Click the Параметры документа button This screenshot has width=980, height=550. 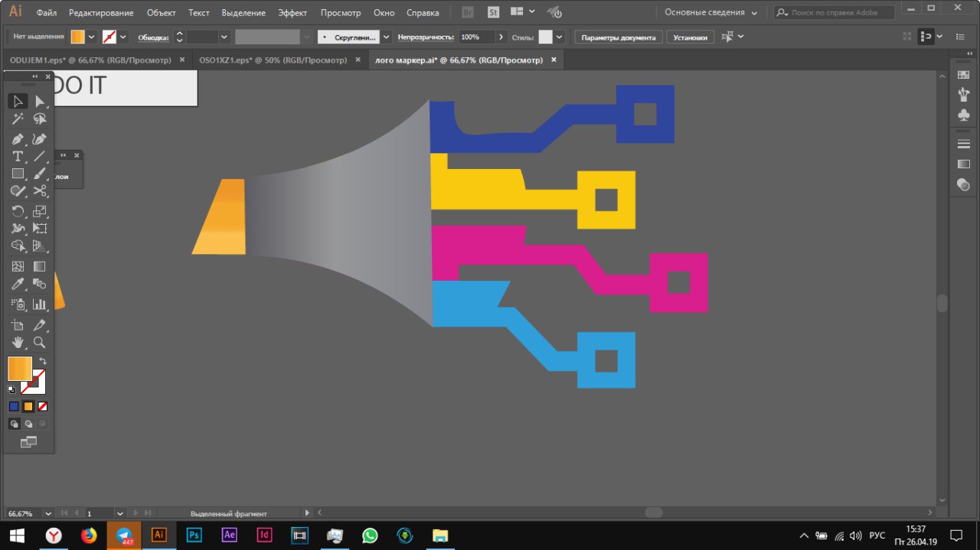tap(618, 37)
